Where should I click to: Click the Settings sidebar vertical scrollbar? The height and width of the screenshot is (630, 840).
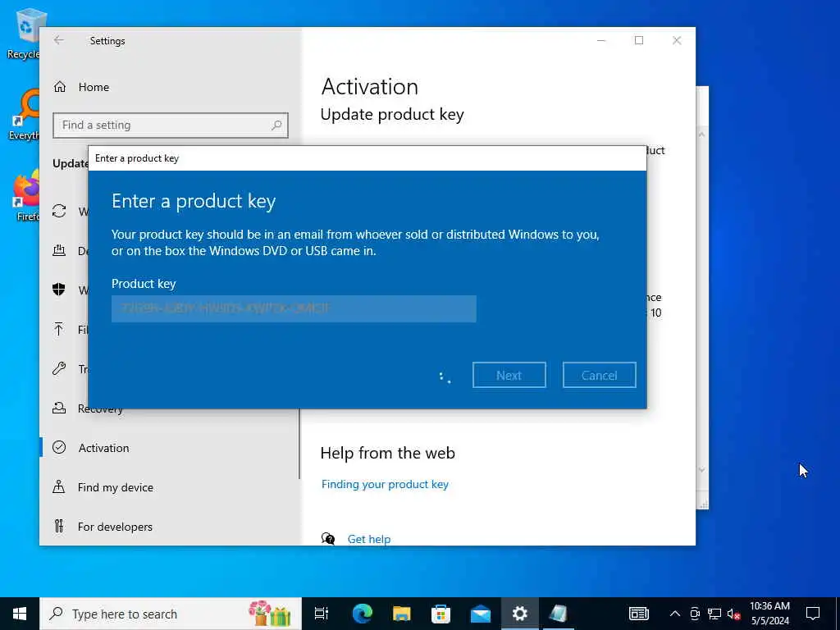pos(299,444)
